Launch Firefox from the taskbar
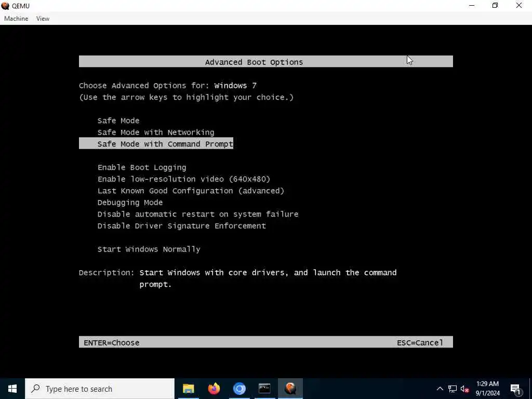Viewport: 532px width, 399px height. pos(214,389)
